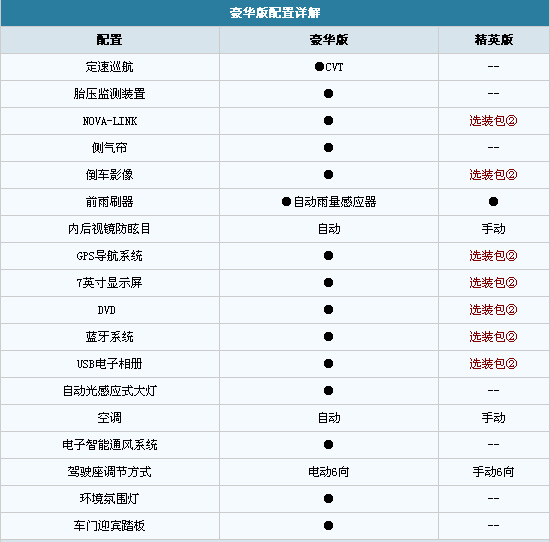Click the 侧气帘 豪华版 dot
Screen dimensions: 550x542
point(328,148)
